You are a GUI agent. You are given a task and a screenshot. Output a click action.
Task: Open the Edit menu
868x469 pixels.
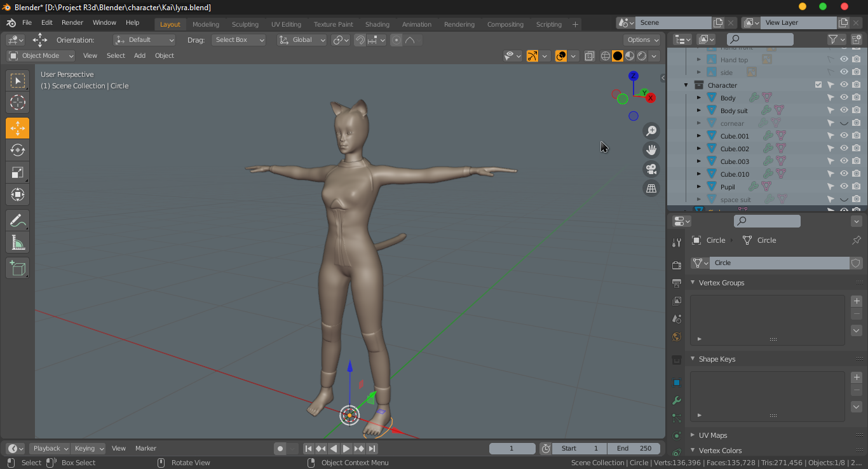tap(47, 22)
